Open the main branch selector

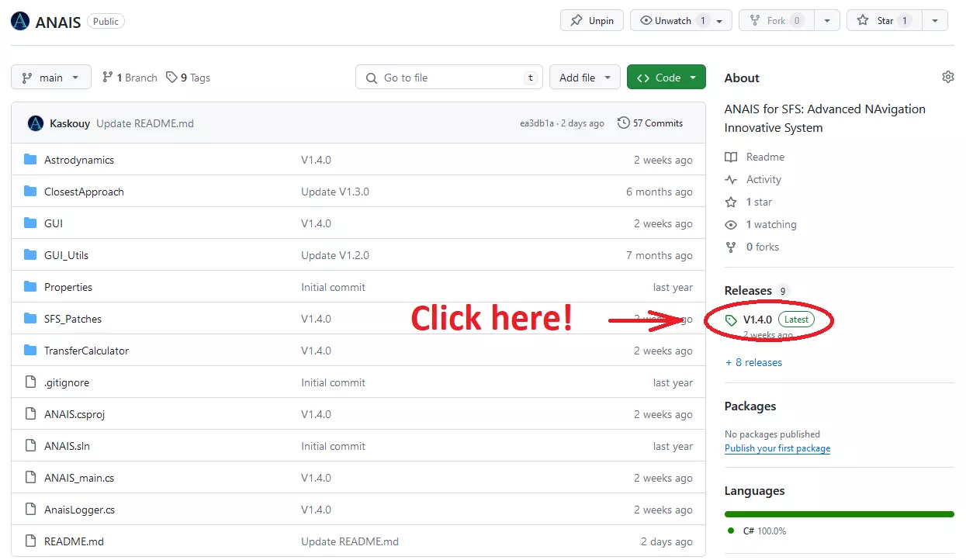point(51,78)
